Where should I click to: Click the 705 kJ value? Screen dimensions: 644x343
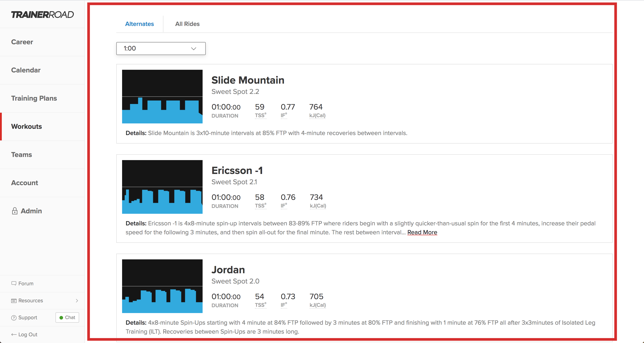(316, 296)
